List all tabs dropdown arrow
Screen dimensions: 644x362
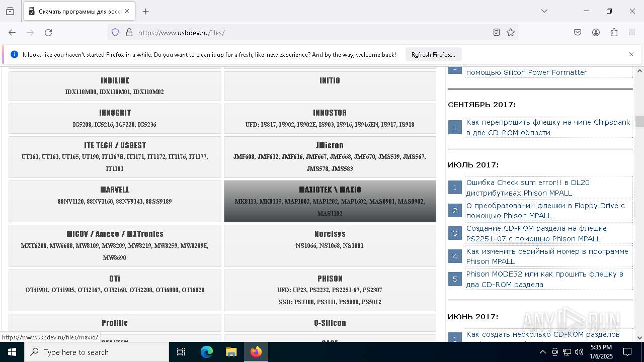pyautogui.click(x=544, y=11)
